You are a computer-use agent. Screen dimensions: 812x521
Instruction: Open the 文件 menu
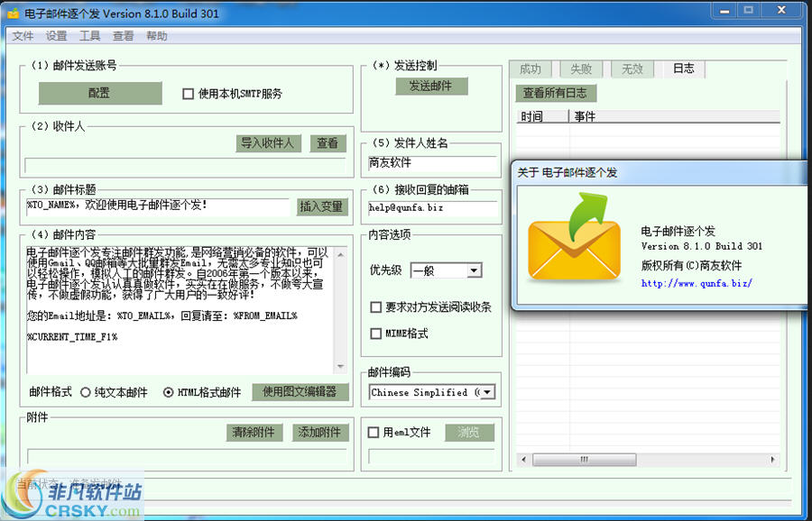tap(23, 36)
